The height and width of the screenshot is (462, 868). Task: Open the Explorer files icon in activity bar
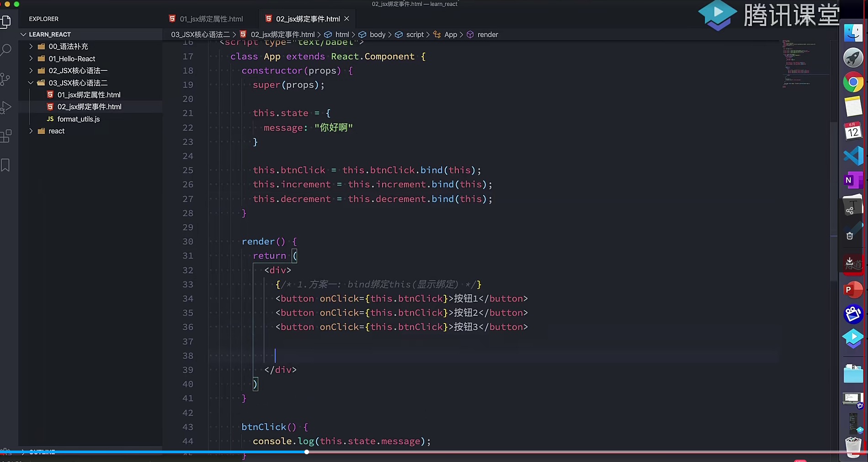(5, 21)
